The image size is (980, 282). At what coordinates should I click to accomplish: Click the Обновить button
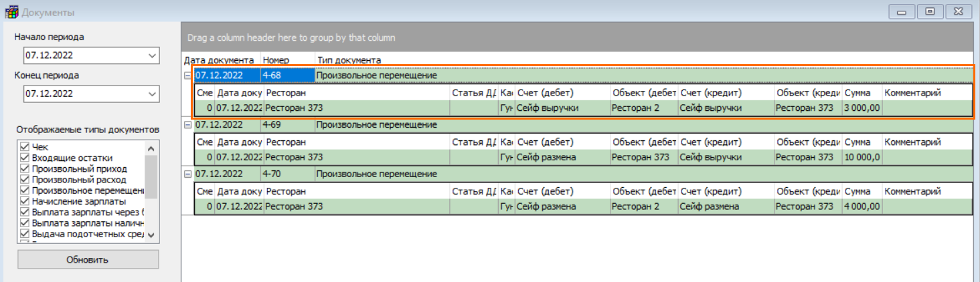click(x=88, y=259)
